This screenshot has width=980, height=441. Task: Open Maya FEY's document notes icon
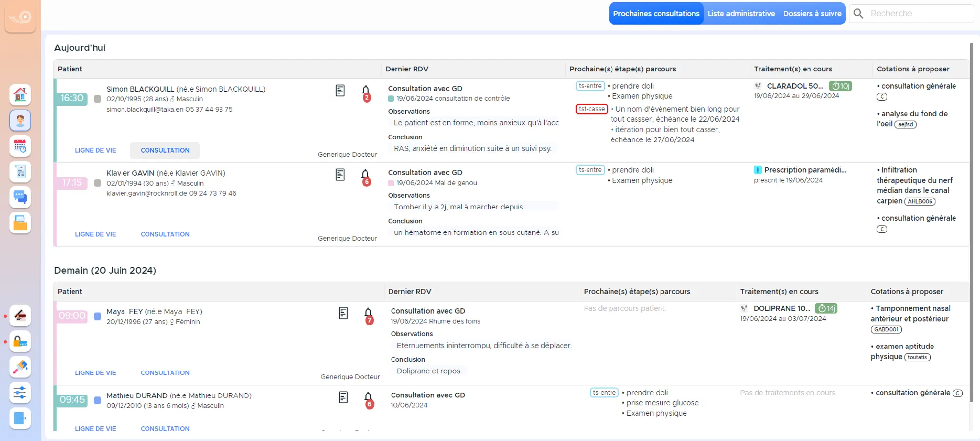coord(343,313)
